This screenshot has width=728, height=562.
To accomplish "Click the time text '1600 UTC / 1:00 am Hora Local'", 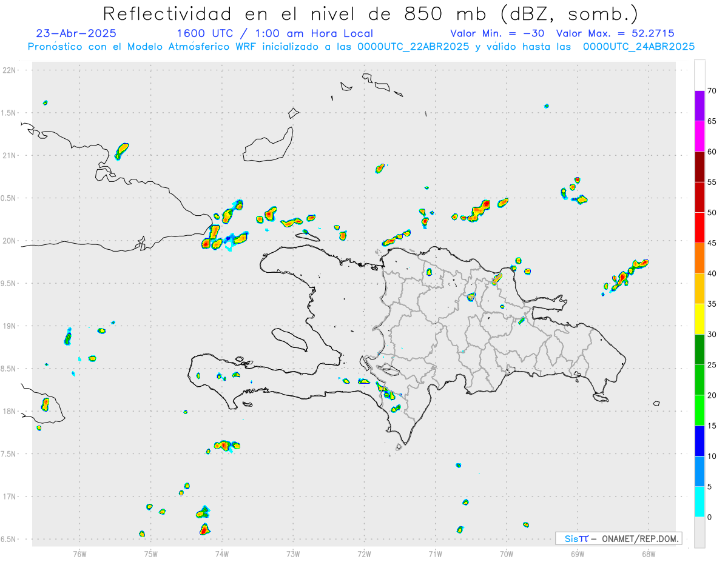I will (274, 33).
